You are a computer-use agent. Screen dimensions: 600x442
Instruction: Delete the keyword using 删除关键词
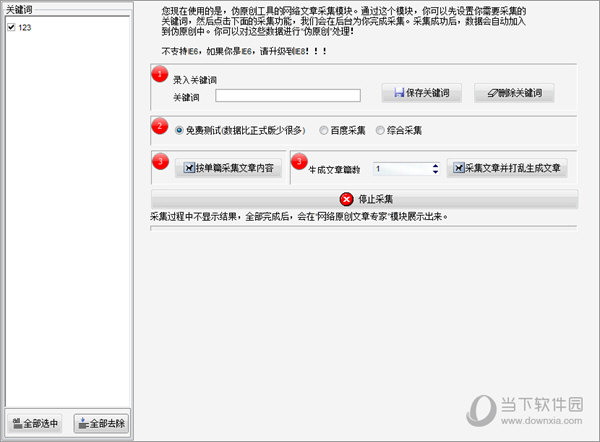pos(514,95)
